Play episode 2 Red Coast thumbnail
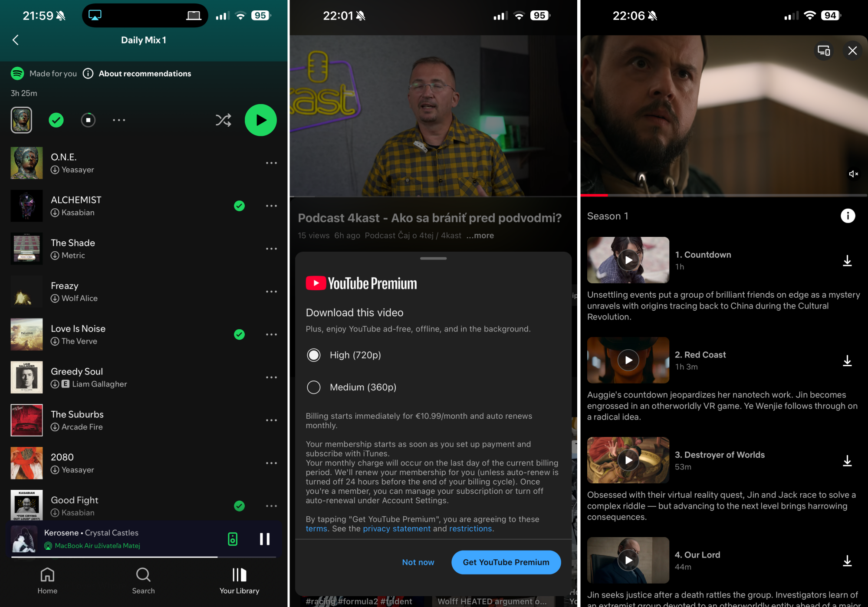The width and height of the screenshot is (868, 607). pos(628,360)
